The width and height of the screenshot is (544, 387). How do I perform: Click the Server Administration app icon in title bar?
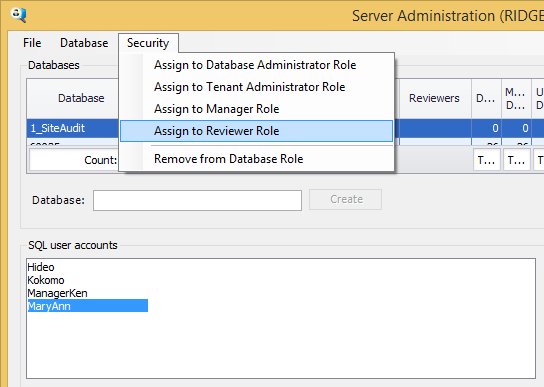tap(18, 15)
